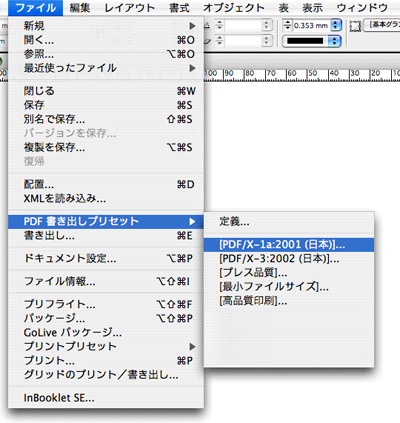The image size is (400, 423).
Task: Choose XMLを読み込み... entry
Action: 106,199
